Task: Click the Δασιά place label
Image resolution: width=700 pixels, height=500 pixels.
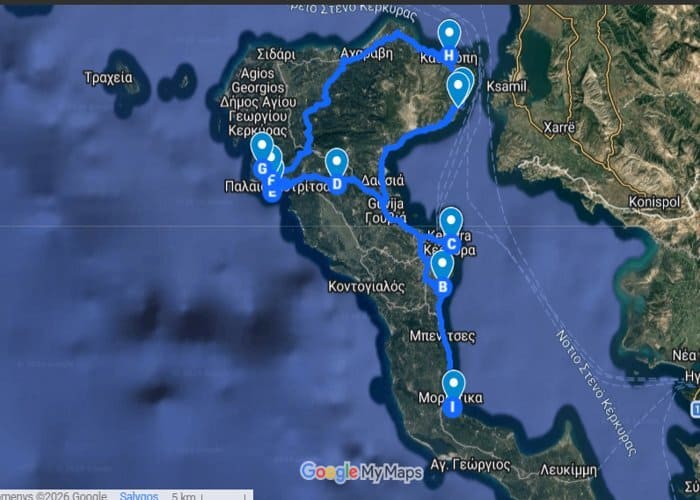Action: click(x=383, y=180)
